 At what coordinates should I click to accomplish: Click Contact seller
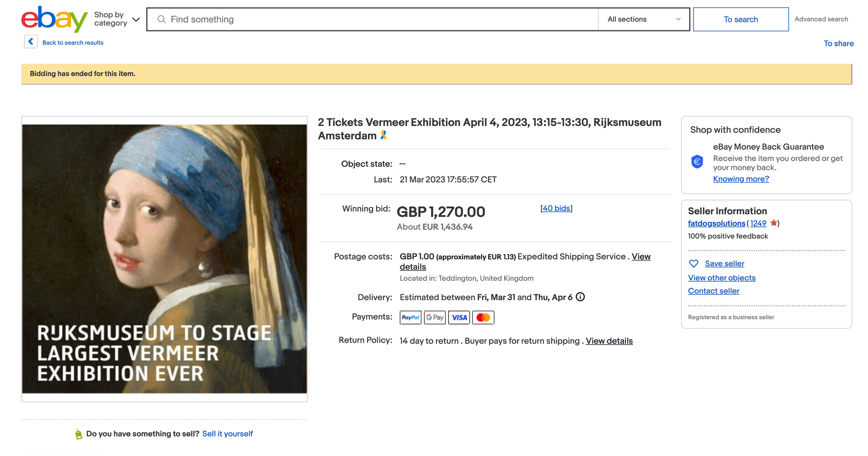[713, 291]
